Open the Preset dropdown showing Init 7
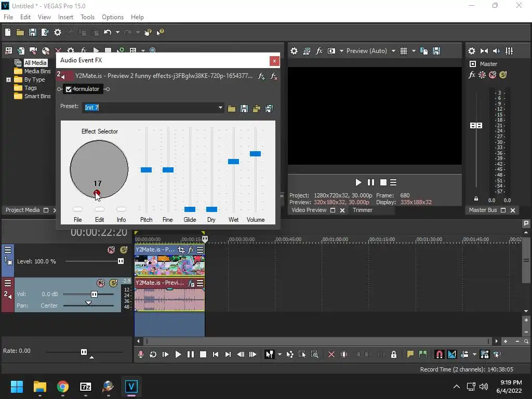Image resolution: width=532 pixels, height=399 pixels. (220, 108)
